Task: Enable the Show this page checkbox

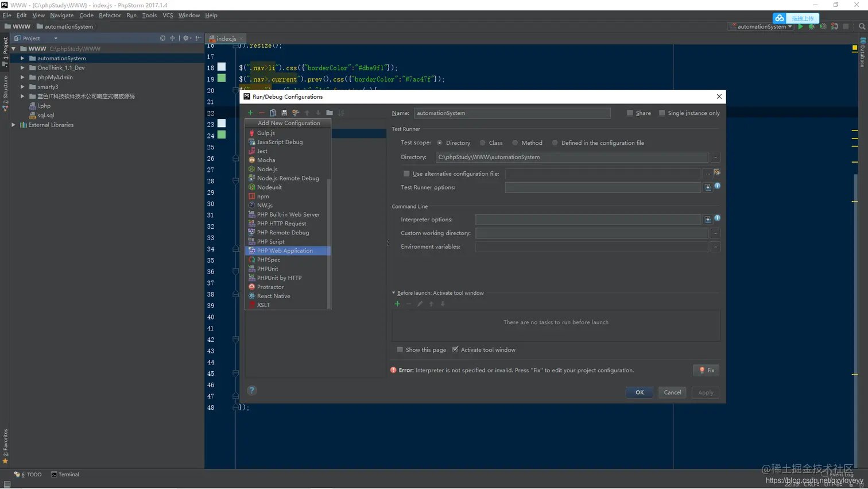Action: [x=400, y=350]
